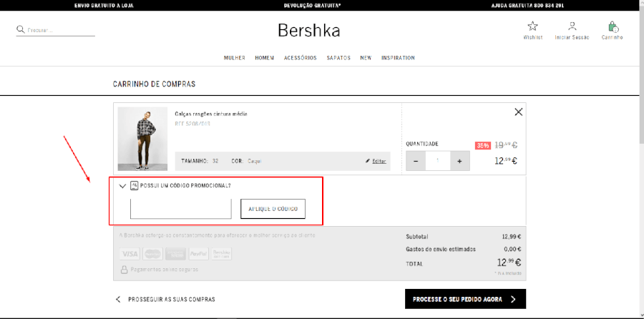Screen dimensions: 644x319
Task: Open the Acessórios menu
Action: tap(301, 58)
